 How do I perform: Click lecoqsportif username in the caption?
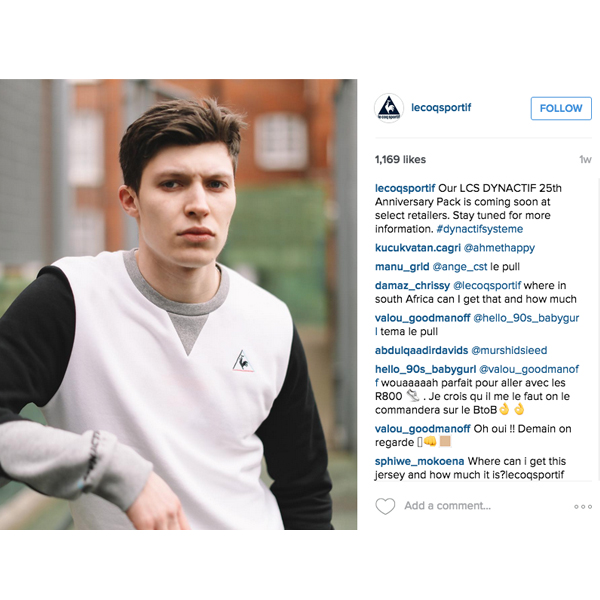coord(405,188)
